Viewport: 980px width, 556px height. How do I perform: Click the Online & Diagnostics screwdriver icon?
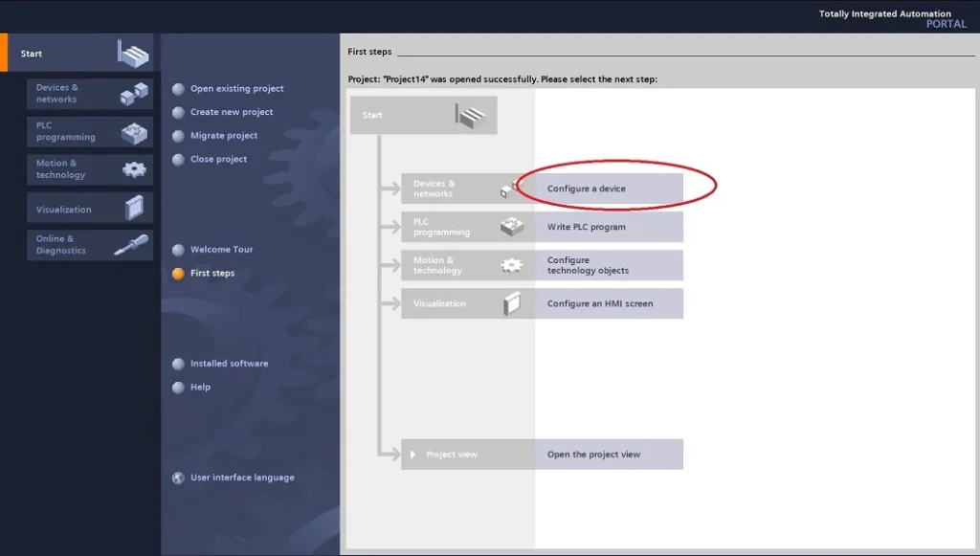[131, 245]
